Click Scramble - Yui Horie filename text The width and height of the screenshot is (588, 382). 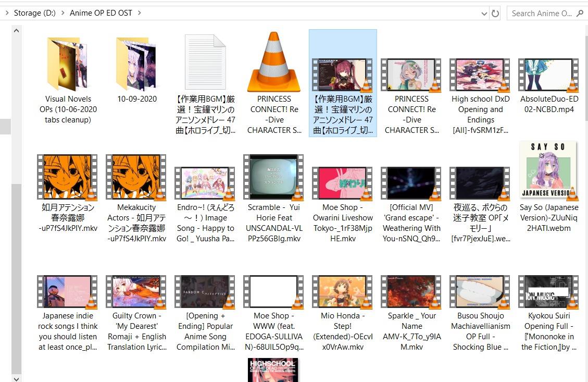click(x=274, y=223)
